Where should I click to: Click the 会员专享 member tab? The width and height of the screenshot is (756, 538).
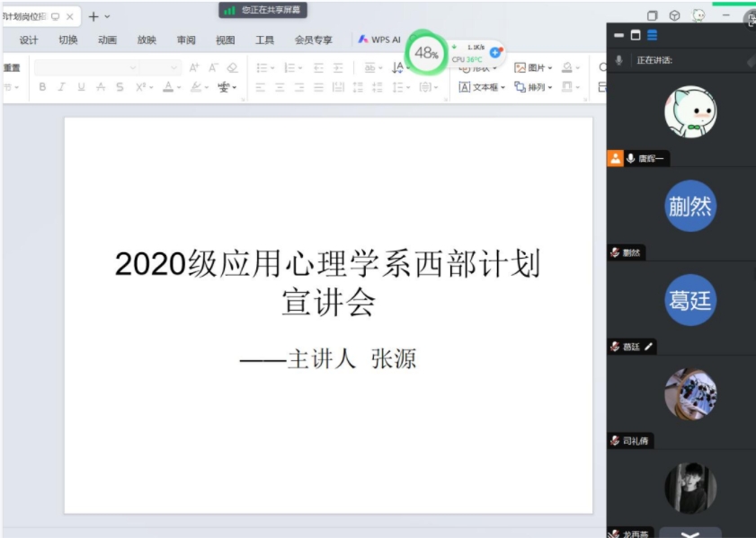pyautogui.click(x=313, y=40)
